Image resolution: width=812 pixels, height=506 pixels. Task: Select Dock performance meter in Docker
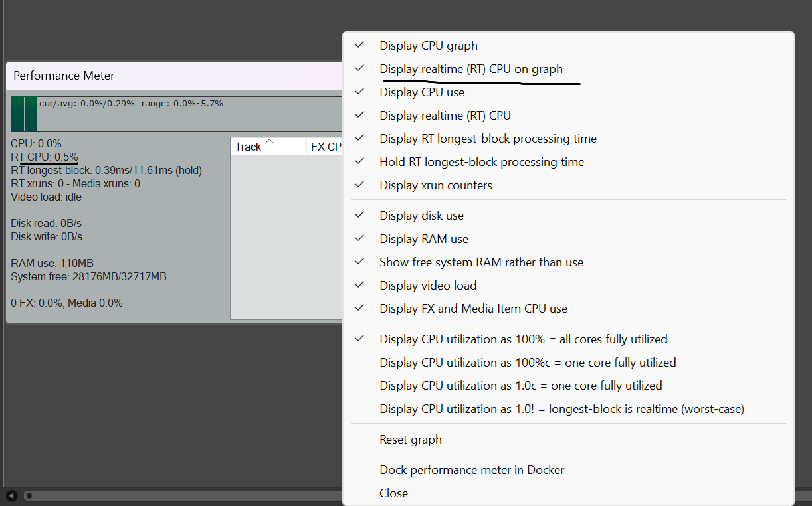(472, 470)
